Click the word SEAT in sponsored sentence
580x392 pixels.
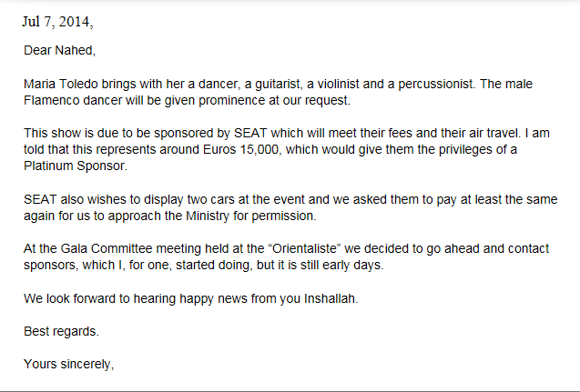point(250,133)
